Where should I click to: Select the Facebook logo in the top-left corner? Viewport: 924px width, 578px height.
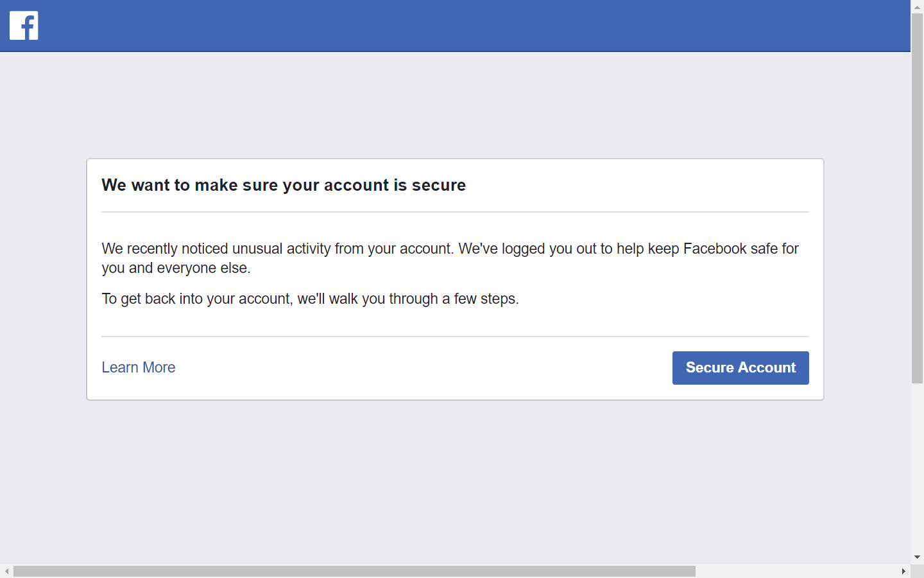23,26
